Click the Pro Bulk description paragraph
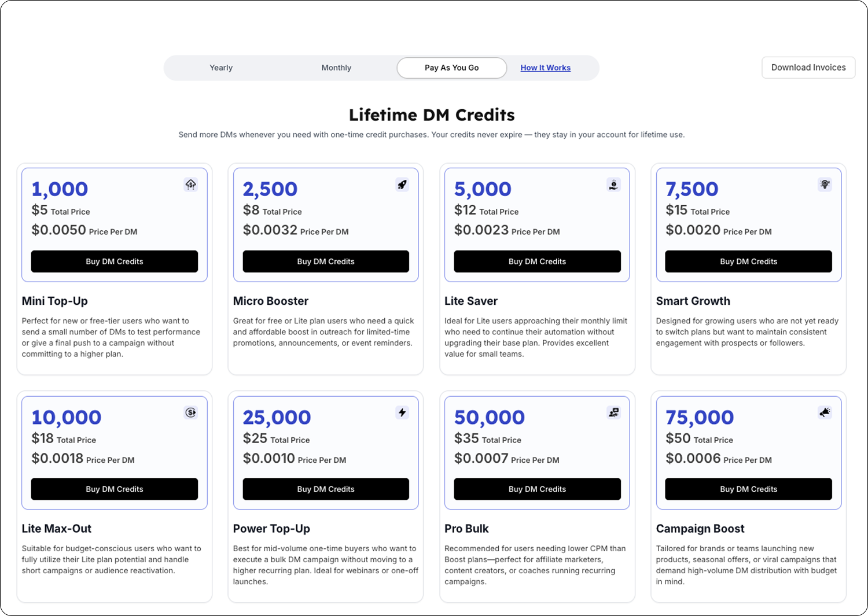Viewport: 868px width, 616px height. [x=535, y=565]
